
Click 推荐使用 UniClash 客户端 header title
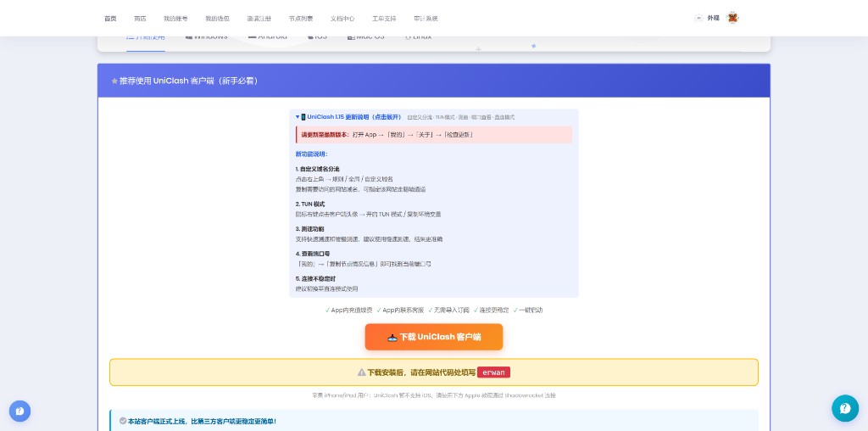click(x=189, y=81)
